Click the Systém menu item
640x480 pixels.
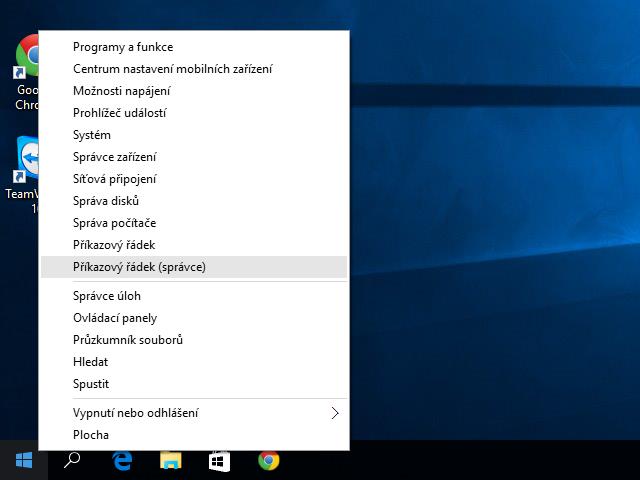92,135
